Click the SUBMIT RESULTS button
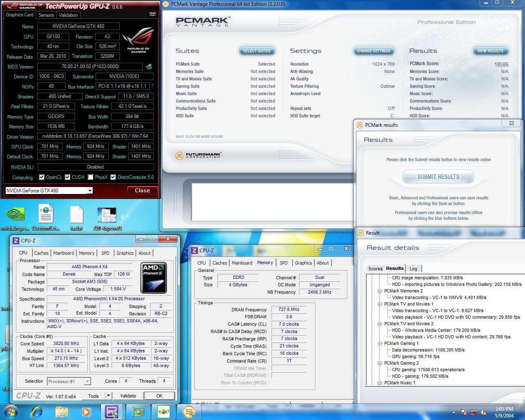 (438, 177)
